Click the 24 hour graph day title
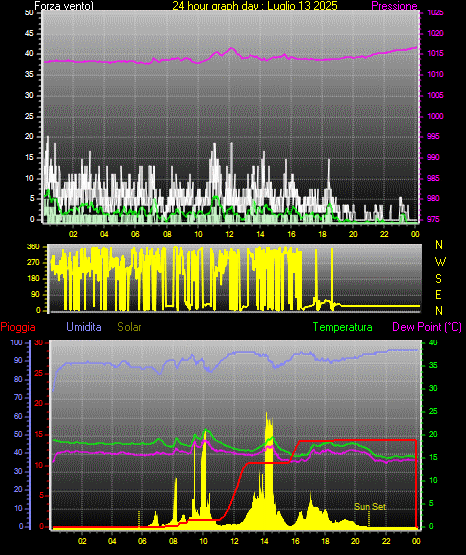This screenshot has width=466, height=555. pyautogui.click(x=255, y=6)
